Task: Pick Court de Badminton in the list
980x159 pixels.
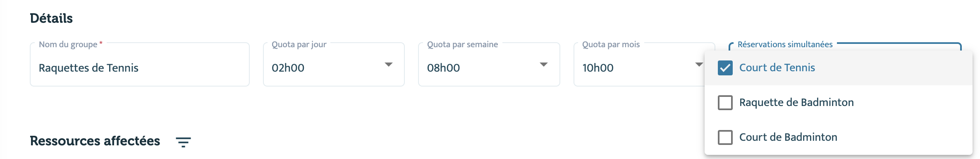Action: [x=788, y=137]
